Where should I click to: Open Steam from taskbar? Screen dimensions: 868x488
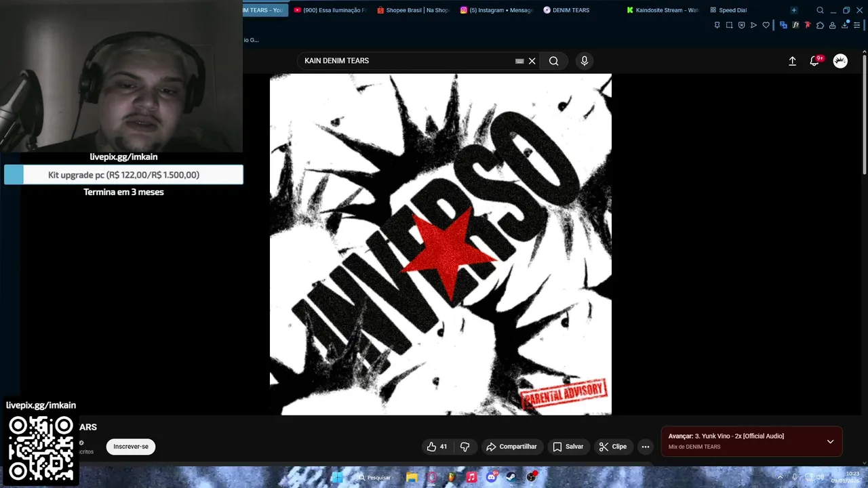[x=511, y=477]
